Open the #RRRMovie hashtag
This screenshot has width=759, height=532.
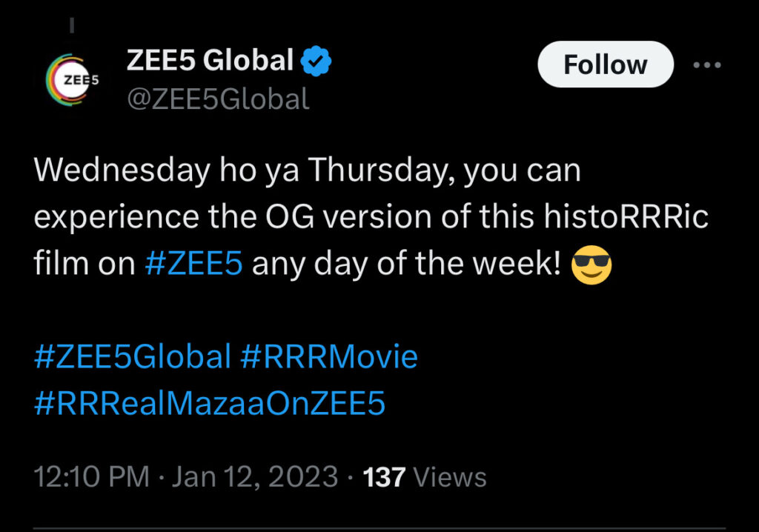pyautogui.click(x=329, y=357)
